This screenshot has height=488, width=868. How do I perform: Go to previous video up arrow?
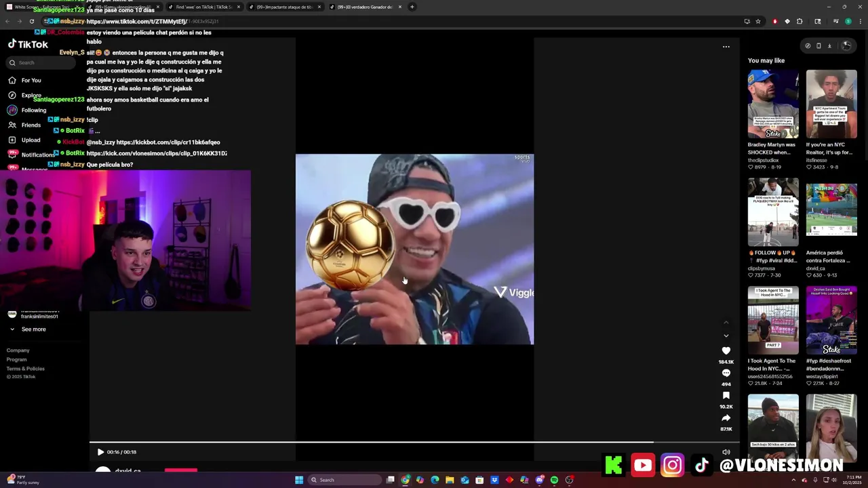726,323
